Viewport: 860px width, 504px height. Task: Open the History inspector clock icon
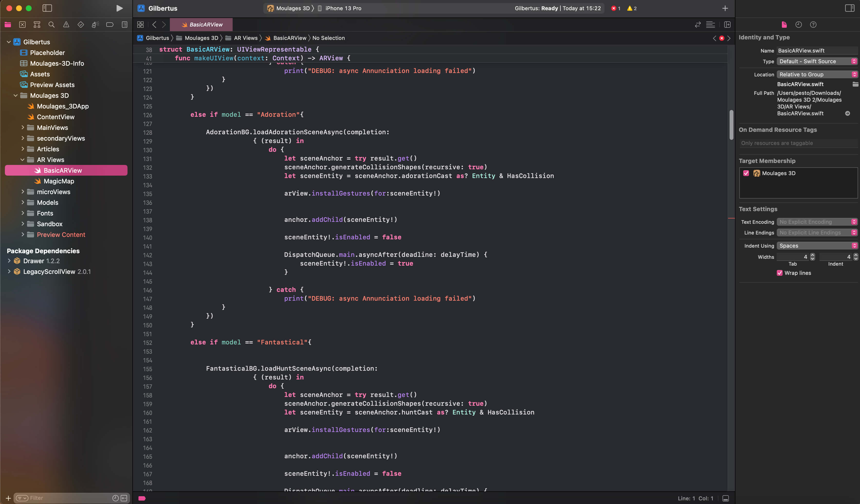[799, 25]
